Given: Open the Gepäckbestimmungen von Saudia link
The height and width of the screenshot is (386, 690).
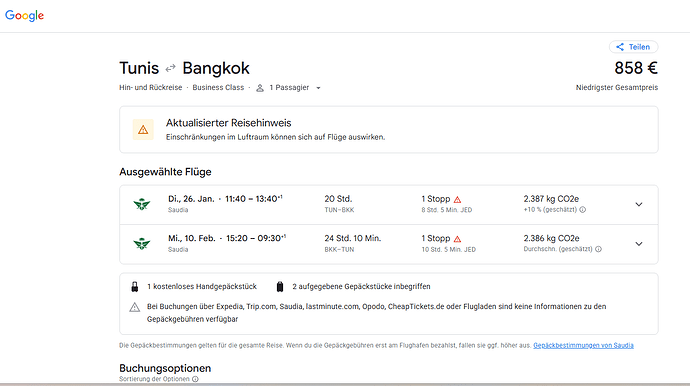Looking at the screenshot, I should (584, 346).
